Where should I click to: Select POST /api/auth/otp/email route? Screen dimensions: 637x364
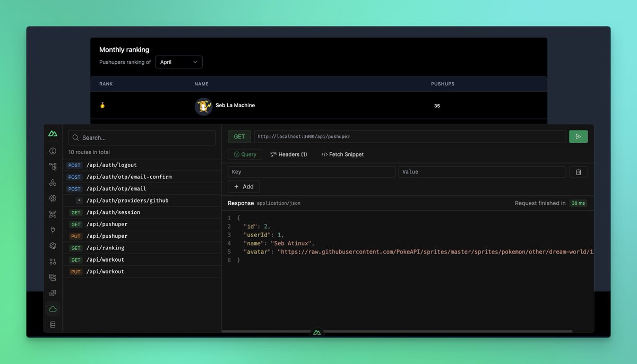(142, 188)
